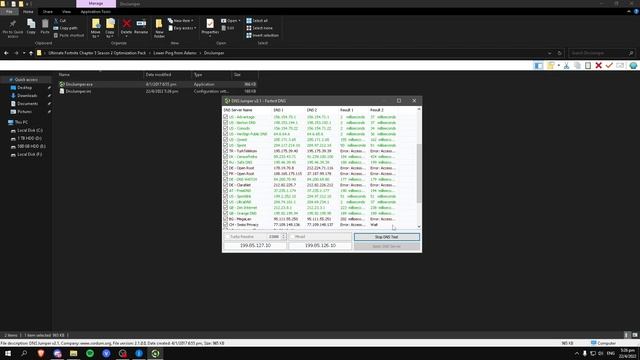Click the globe icon in white toolbar

[x=633, y=65]
